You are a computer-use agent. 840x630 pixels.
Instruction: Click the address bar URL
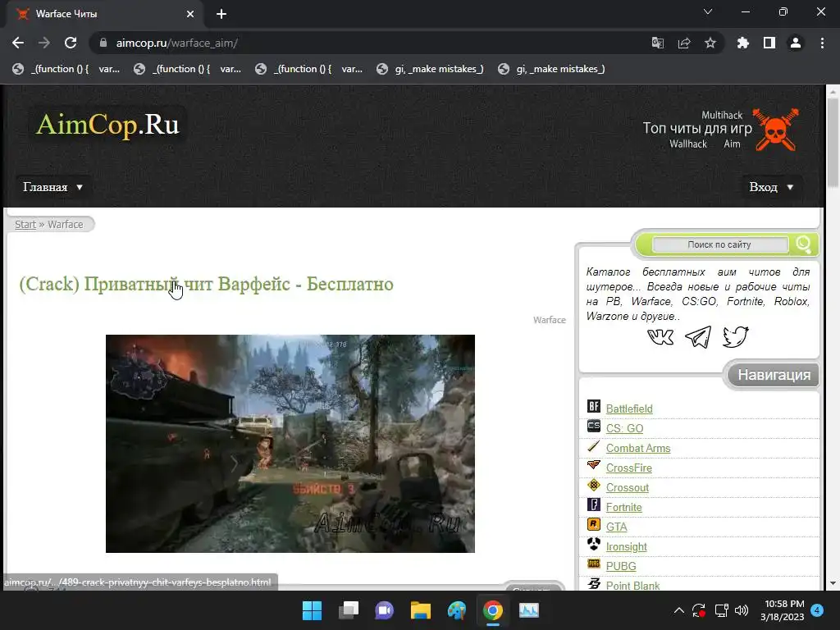(x=177, y=43)
